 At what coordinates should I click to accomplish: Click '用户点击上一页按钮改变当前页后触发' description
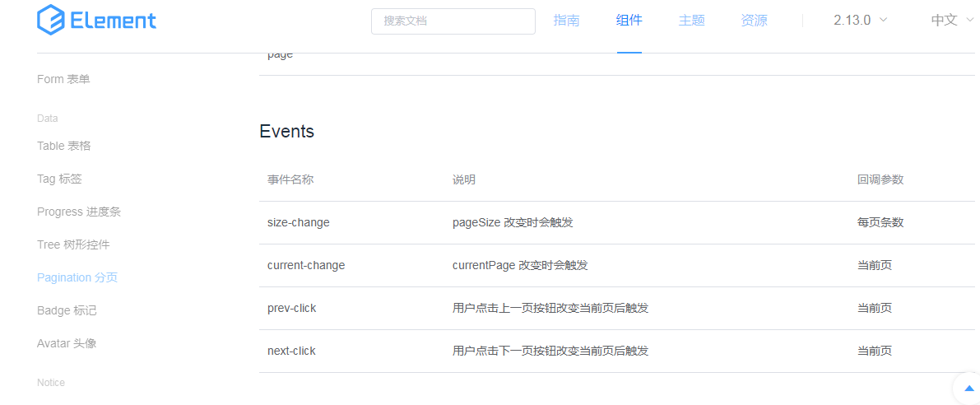click(550, 308)
